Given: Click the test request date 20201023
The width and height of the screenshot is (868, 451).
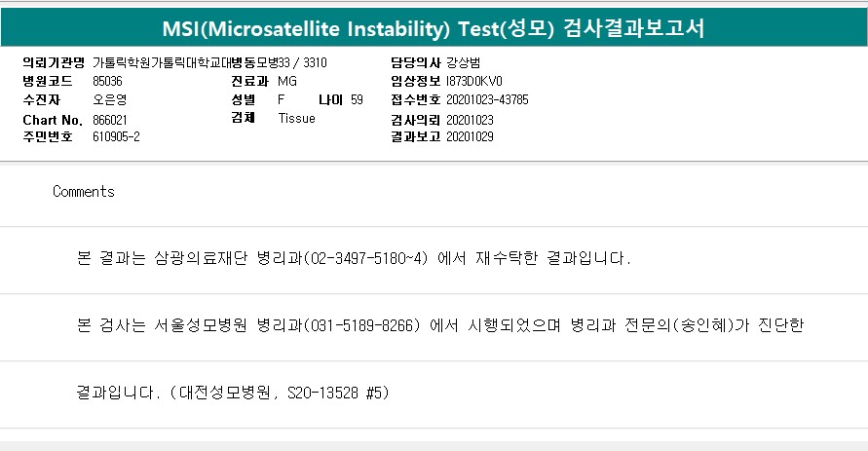Looking at the screenshot, I should click(470, 119).
